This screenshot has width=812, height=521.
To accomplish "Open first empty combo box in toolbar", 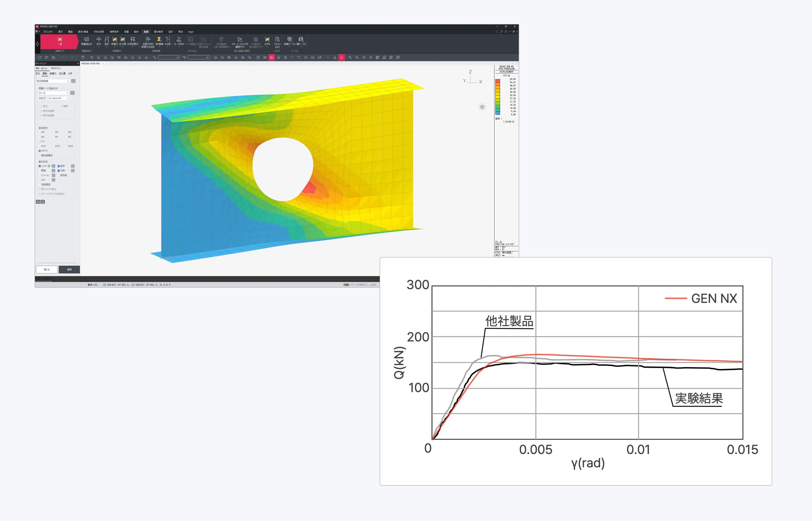I will 169,58.
